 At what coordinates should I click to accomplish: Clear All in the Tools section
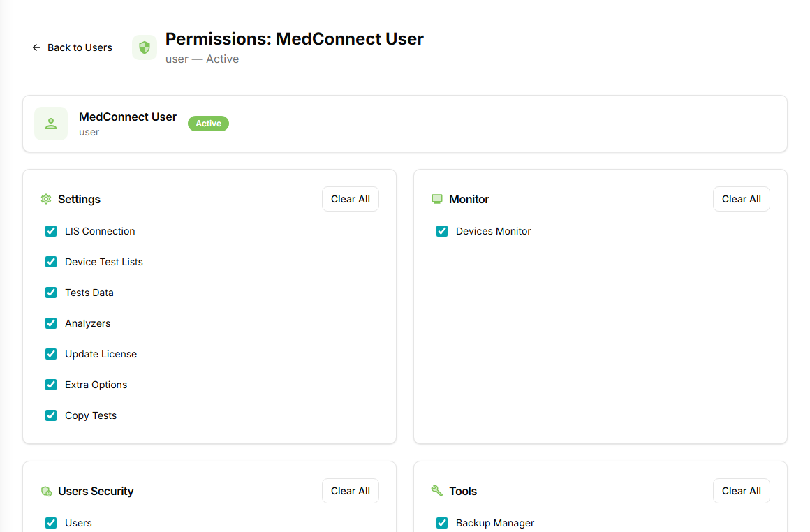click(x=742, y=492)
